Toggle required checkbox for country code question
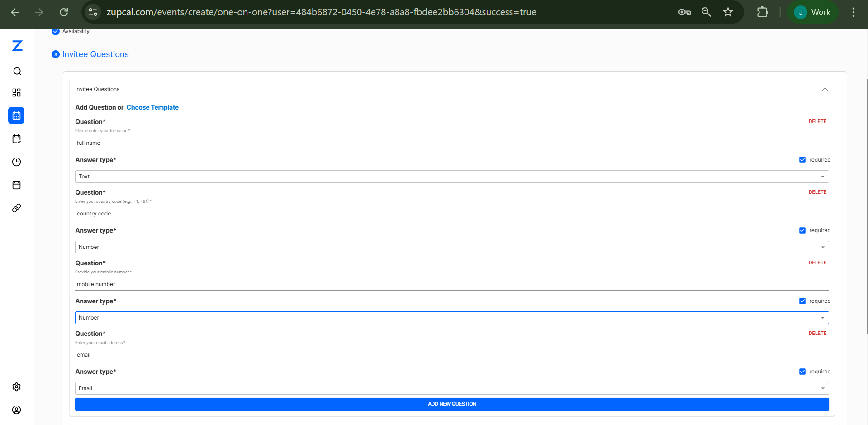The image size is (868, 425). click(802, 230)
